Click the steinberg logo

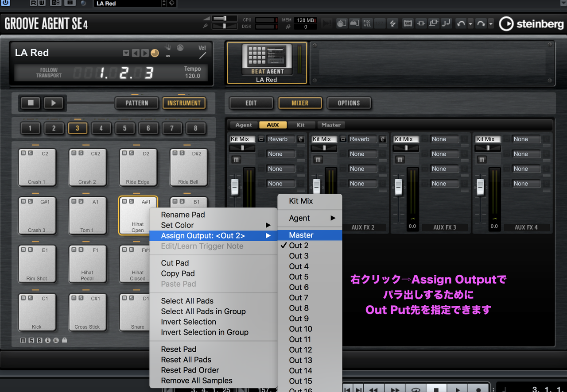[x=532, y=24]
